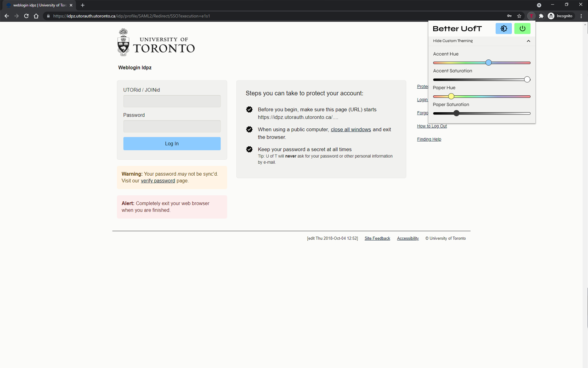The height and width of the screenshot is (368, 588).
Task: Click the address bar URL
Action: click(131, 16)
